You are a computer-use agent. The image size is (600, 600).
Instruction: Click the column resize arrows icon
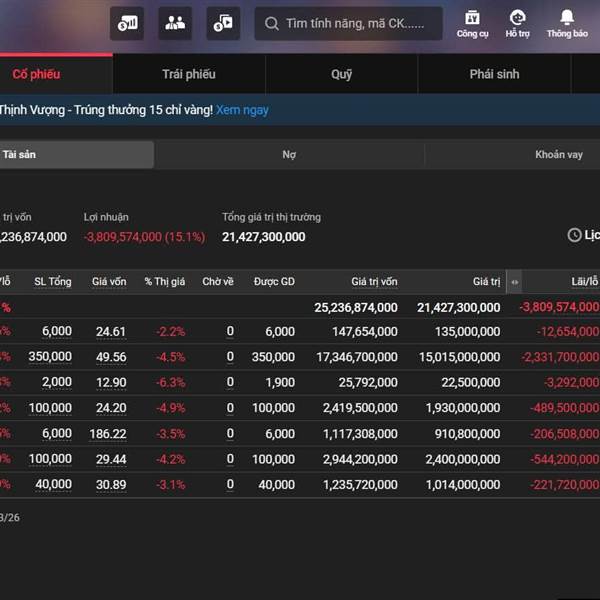tap(514, 282)
